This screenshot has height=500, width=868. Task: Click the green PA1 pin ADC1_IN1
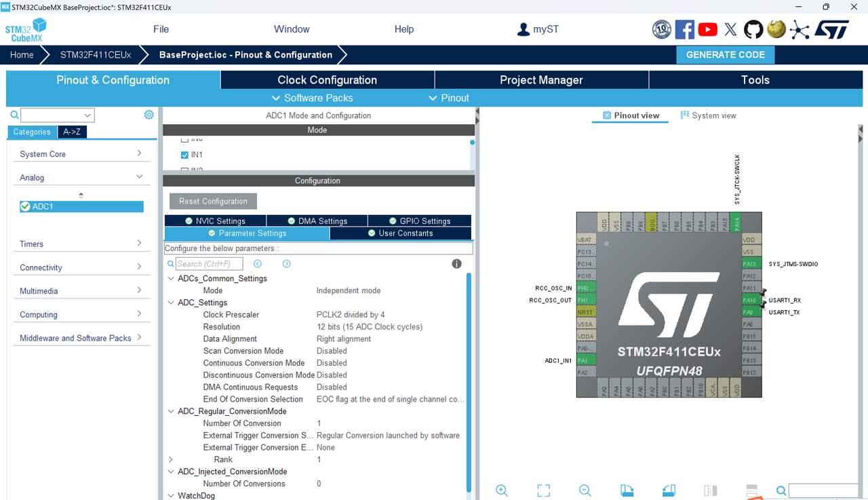pyautogui.click(x=586, y=360)
